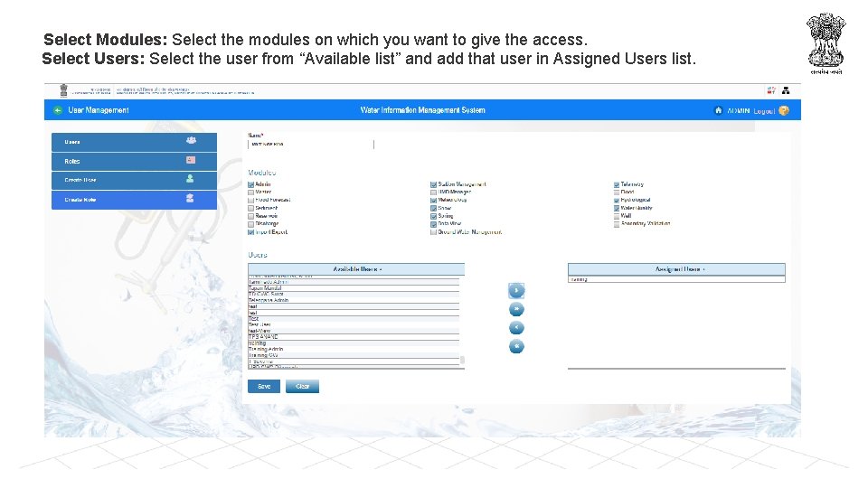Viewport: 868px width, 488px height.
Task: Click the Create User person icon
Action: pos(190,179)
